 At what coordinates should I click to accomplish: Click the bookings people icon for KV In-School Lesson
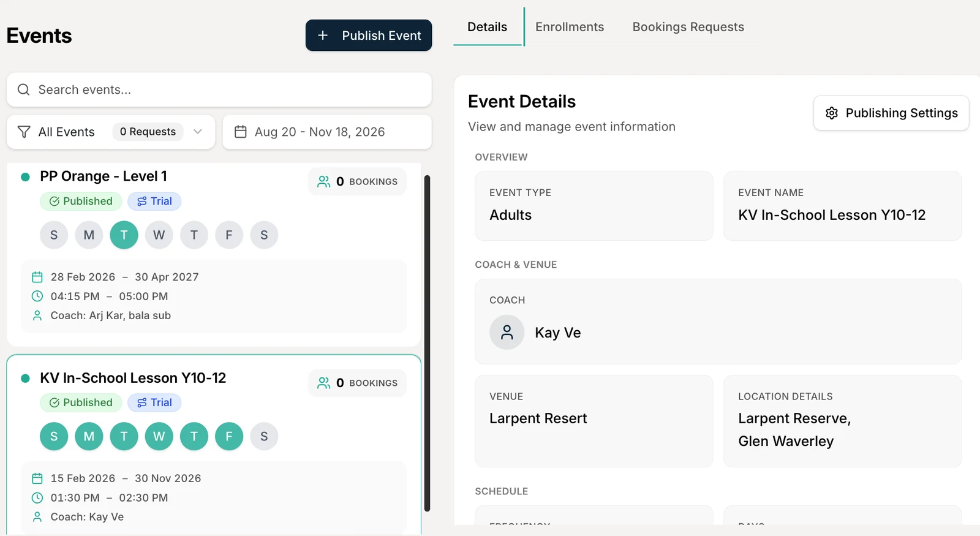point(323,383)
